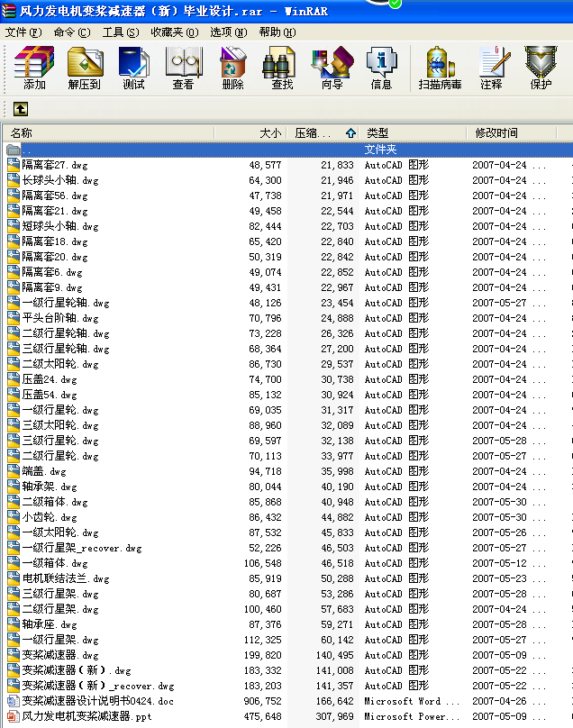Select file 短球头小轴.dwg
Viewport: 573px width, 728px height.
point(60,226)
